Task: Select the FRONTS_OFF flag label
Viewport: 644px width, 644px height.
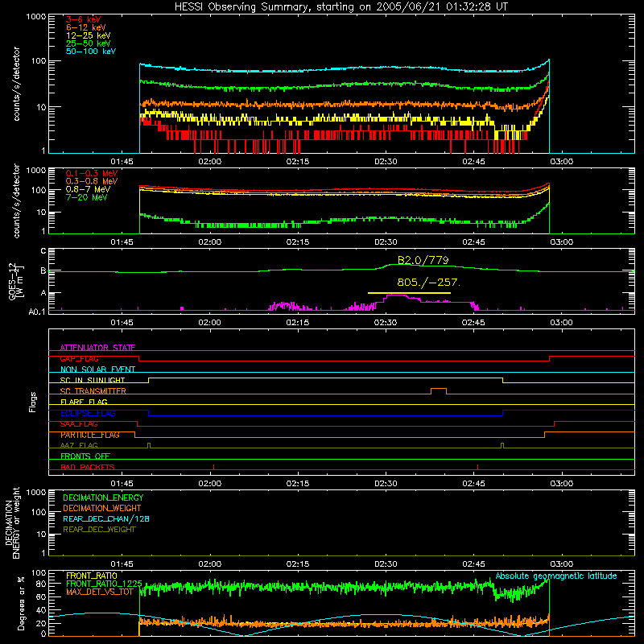Action: point(85,456)
